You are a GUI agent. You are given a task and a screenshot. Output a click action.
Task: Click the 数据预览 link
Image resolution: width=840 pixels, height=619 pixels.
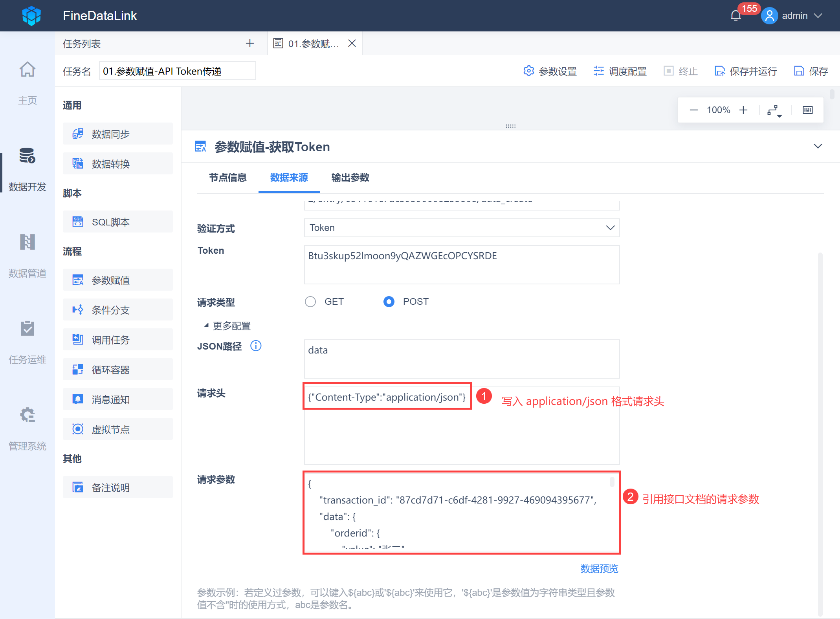(599, 568)
